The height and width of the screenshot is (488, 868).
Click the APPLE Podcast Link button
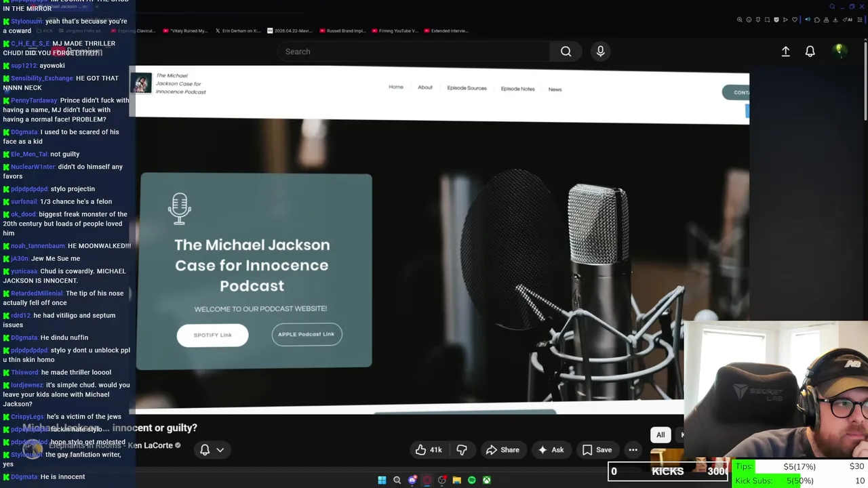[x=307, y=334]
